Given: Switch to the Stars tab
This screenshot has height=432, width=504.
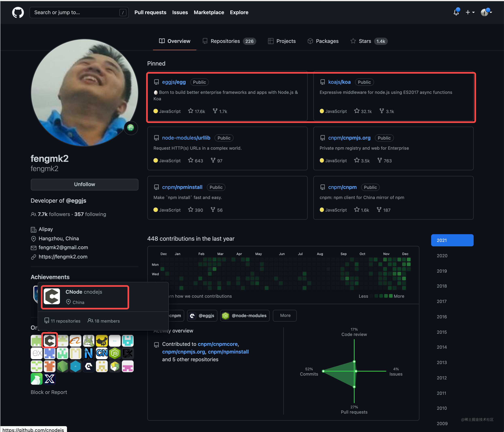Looking at the screenshot, I should [x=369, y=41].
